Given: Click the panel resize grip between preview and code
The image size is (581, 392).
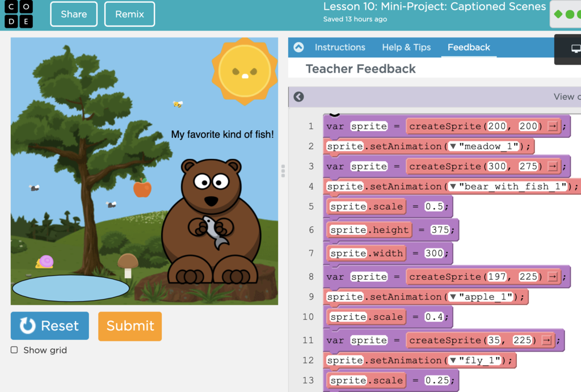Looking at the screenshot, I should (x=283, y=171).
